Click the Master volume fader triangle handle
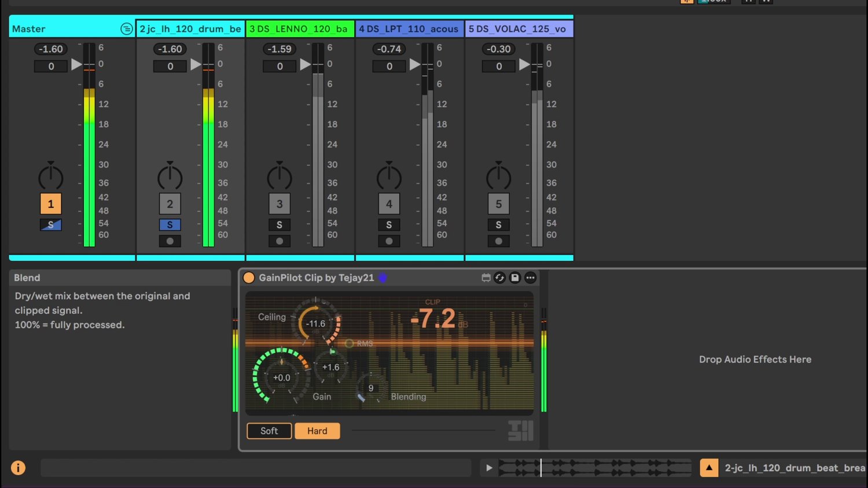The height and width of the screenshot is (488, 868). [x=76, y=65]
